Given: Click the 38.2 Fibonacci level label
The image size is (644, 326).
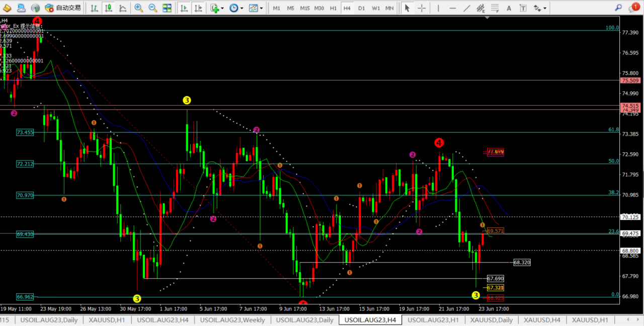Looking at the screenshot, I should point(613,192).
